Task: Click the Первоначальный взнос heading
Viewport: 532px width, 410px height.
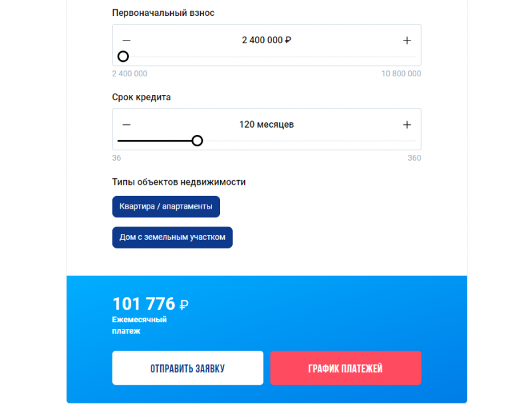Action: tap(163, 13)
